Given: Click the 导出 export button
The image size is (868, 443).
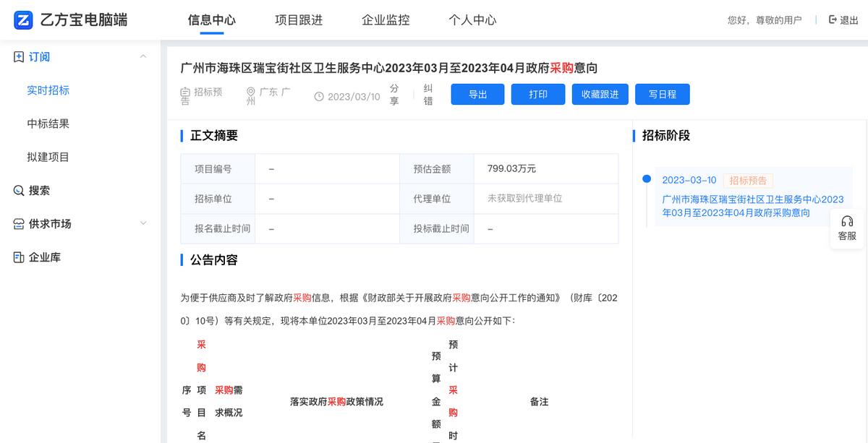Looking at the screenshot, I should point(477,94).
